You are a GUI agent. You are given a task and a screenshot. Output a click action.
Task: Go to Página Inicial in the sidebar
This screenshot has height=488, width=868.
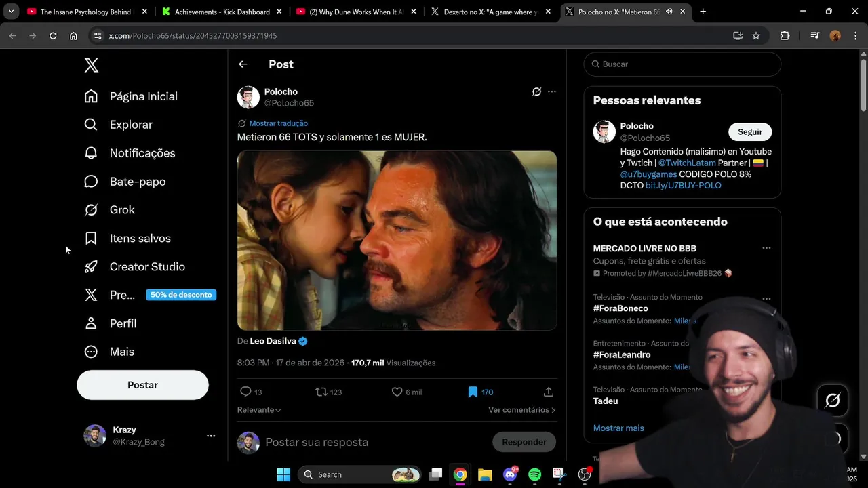[130, 96]
